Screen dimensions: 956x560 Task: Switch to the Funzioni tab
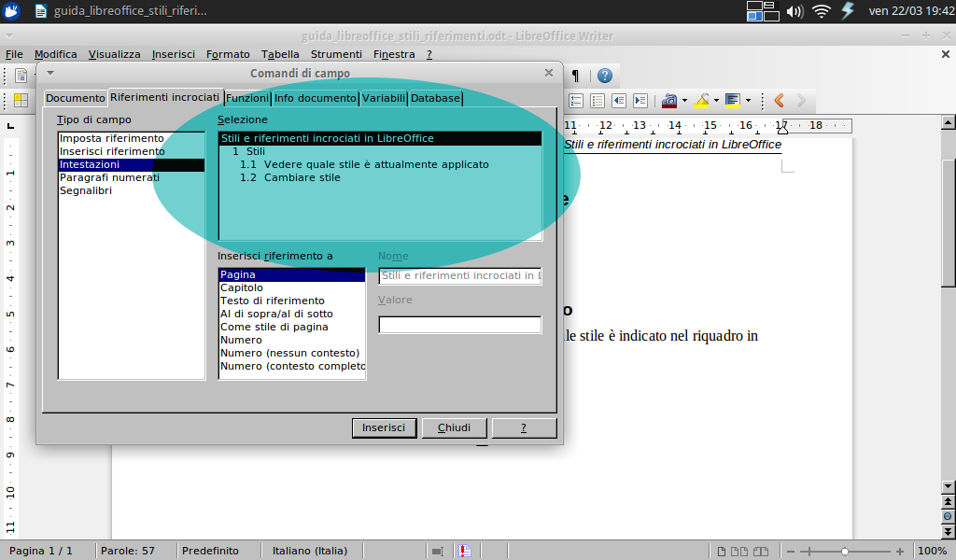tap(246, 98)
